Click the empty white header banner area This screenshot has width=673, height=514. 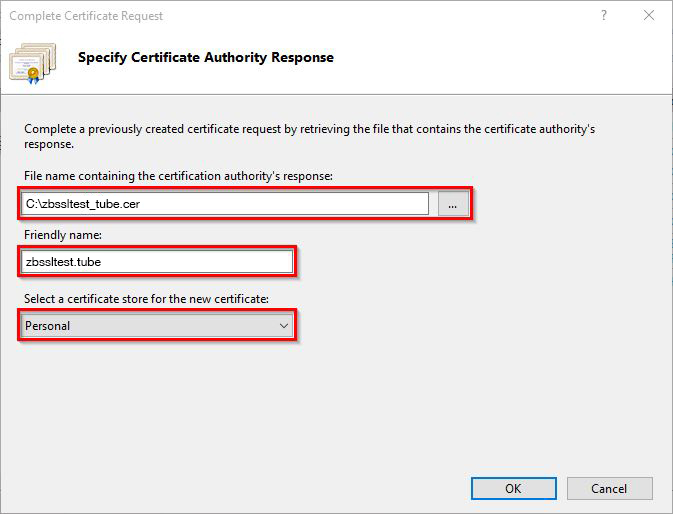click(500, 62)
